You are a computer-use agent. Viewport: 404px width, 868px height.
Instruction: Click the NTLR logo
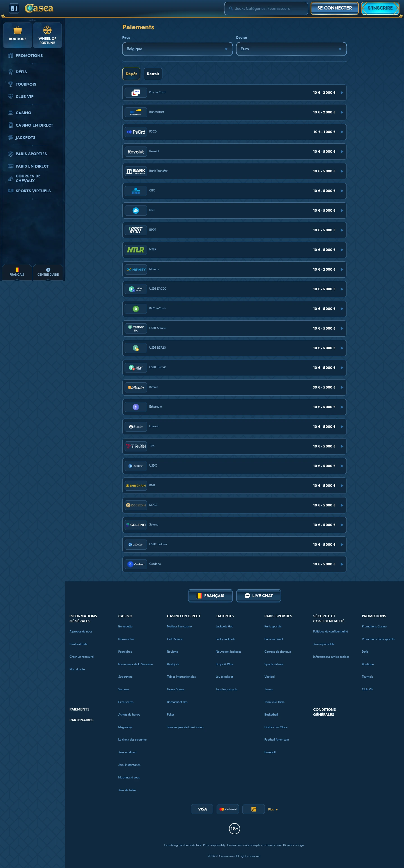click(136, 250)
